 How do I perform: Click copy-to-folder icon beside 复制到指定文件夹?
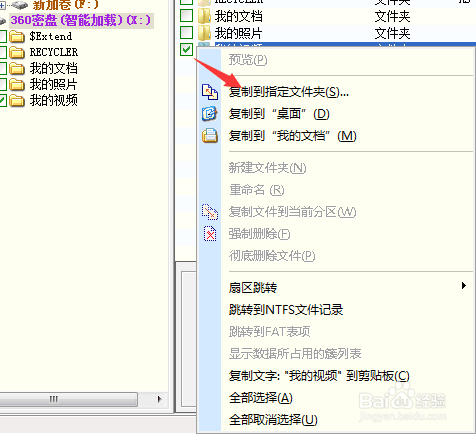pos(210,92)
